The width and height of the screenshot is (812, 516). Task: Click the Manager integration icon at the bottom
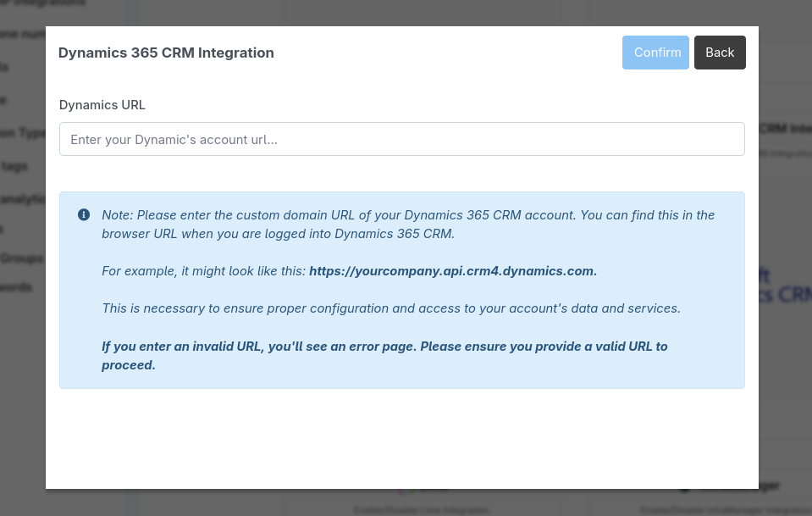[x=685, y=486]
